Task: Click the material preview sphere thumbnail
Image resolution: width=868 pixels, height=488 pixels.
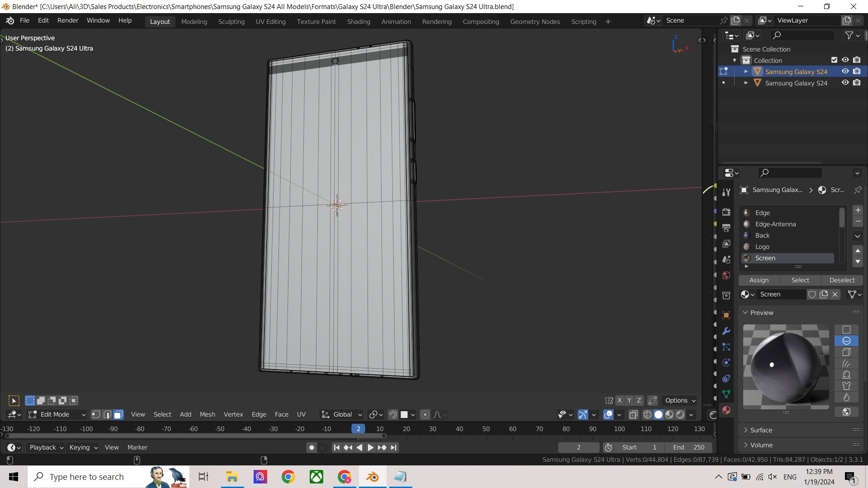Action: tap(786, 367)
